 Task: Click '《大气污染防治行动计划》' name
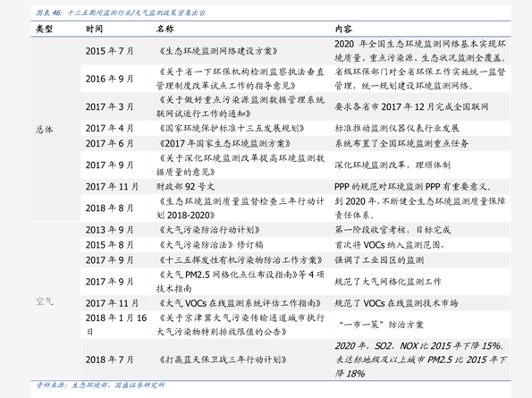[209, 230]
